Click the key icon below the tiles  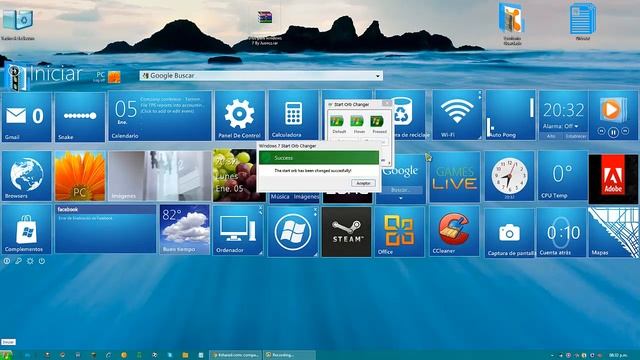(18, 261)
